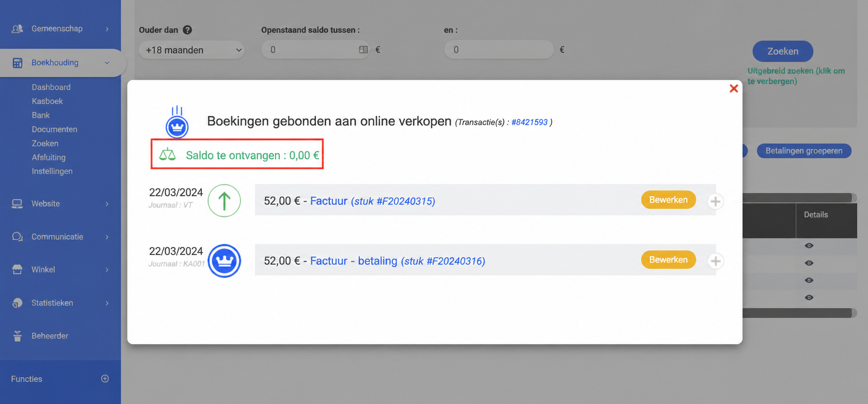Click the Communicatie chat bubble icon
The width and height of the screenshot is (868, 404).
point(17,237)
